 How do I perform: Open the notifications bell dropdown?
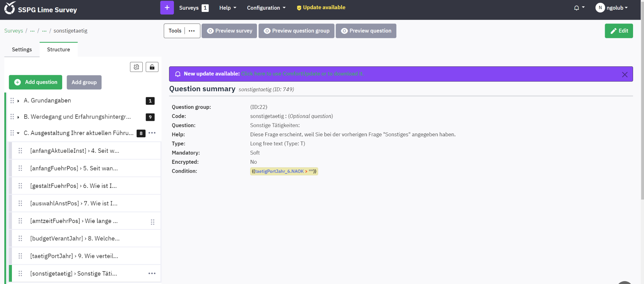click(x=579, y=8)
